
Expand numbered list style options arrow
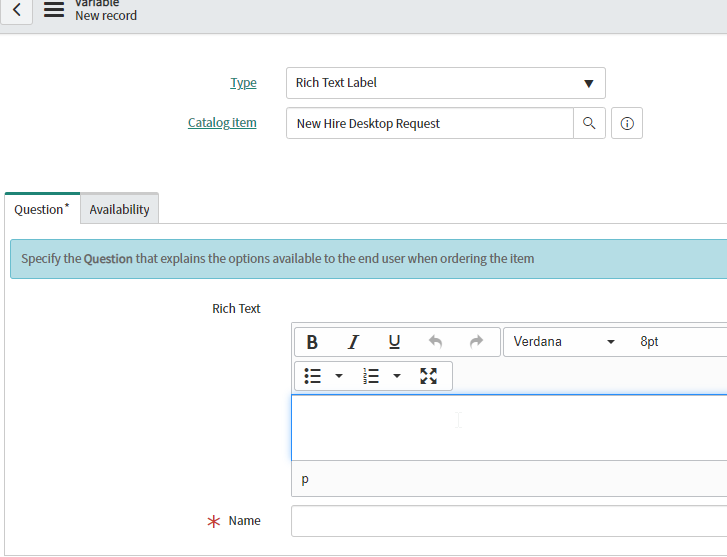pyautogui.click(x=397, y=376)
